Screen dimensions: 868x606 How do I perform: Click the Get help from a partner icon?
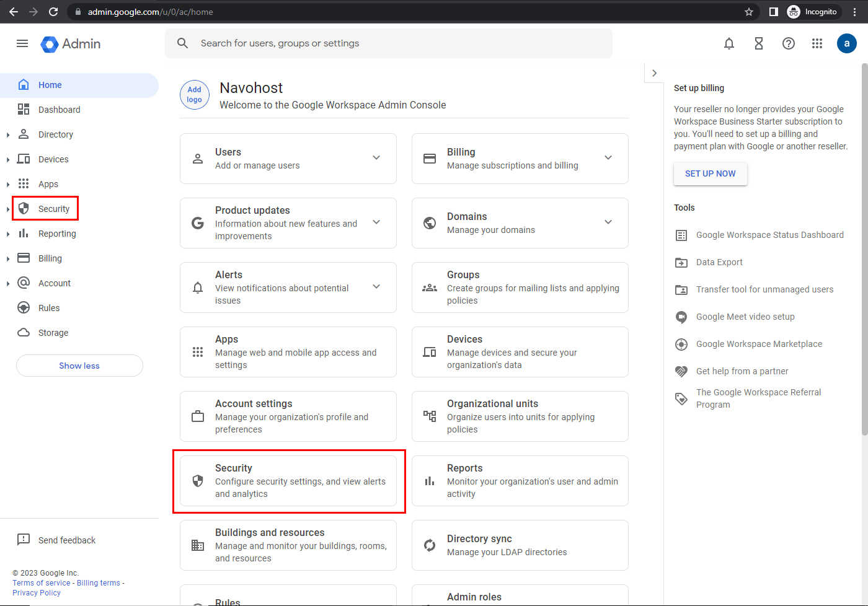click(x=681, y=372)
